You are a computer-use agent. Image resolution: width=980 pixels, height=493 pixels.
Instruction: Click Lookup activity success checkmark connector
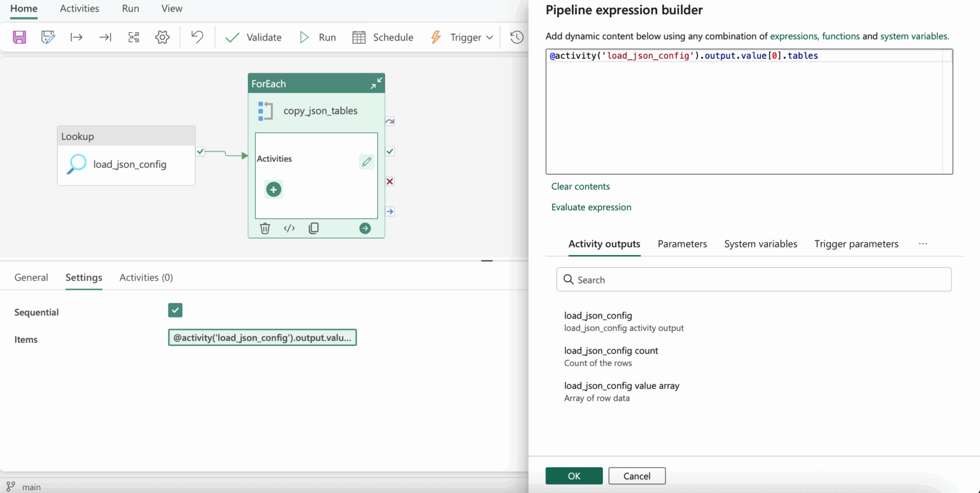(200, 152)
